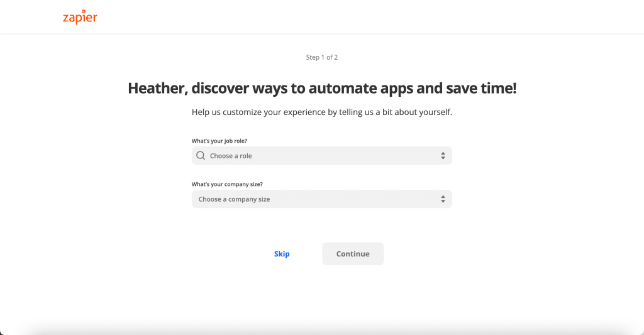Image resolution: width=644 pixels, height=335 pixels.
Task: Click the "Choose a role" placeholder text
Action: pos(231,156)
